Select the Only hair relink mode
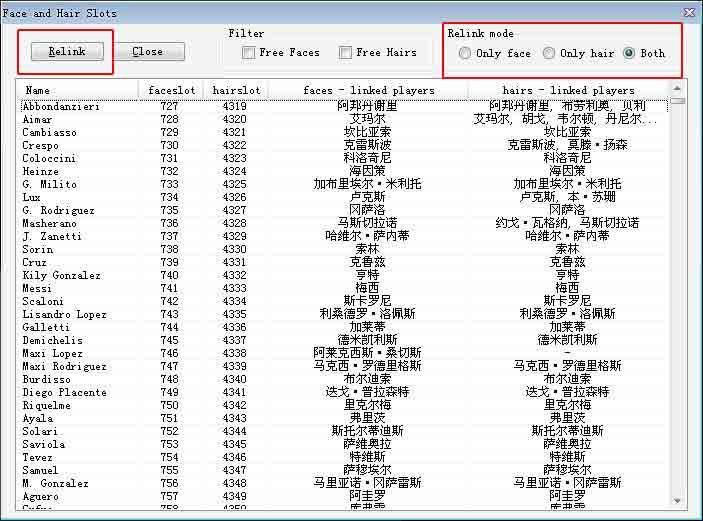This screenshot has width=703, height=521. (x=549, y=54)
